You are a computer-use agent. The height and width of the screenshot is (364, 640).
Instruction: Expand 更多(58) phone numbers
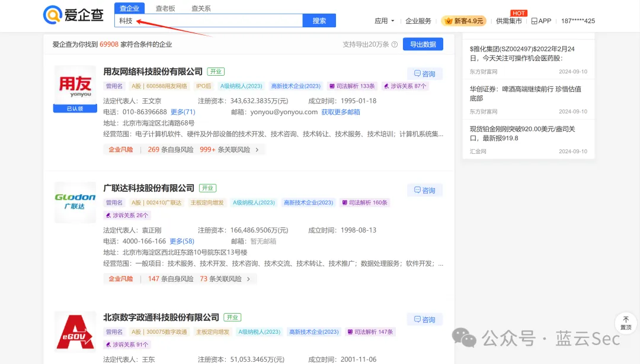(182, 241)
